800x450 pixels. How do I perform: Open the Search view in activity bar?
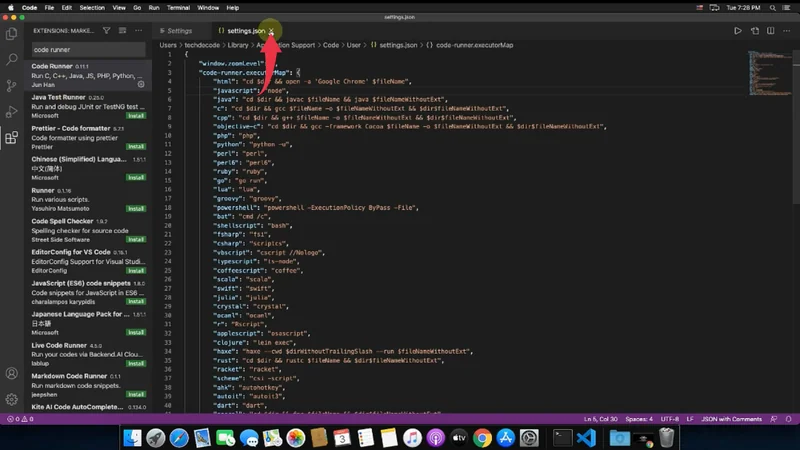[x=12, y=60]
